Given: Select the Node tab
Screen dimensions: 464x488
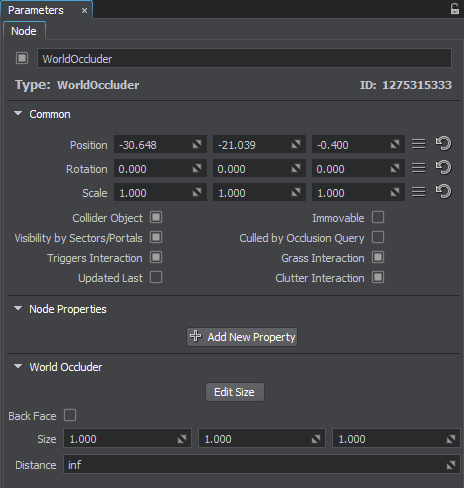Looking at the screenshot, I should tap(24, 31).
